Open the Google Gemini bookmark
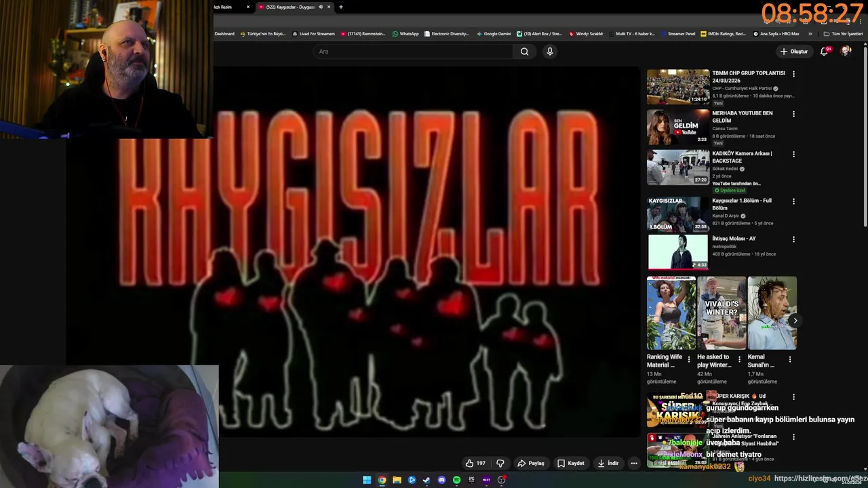Viewport: 868px width, 488px height. point(494,33)
